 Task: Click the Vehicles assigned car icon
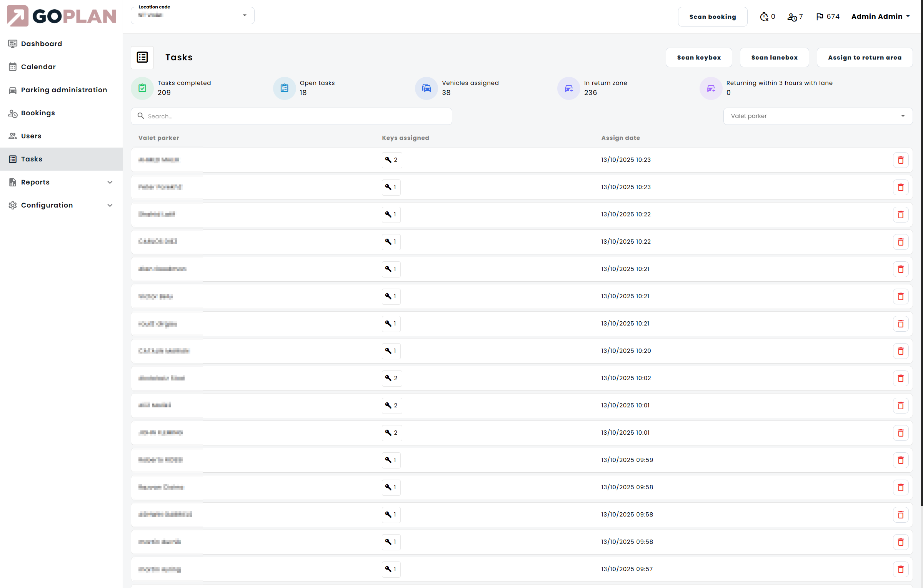[427, 88]
